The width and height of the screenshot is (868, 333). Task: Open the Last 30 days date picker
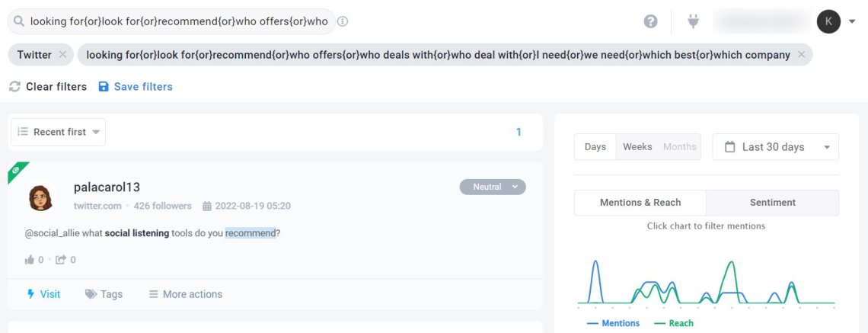775,147
